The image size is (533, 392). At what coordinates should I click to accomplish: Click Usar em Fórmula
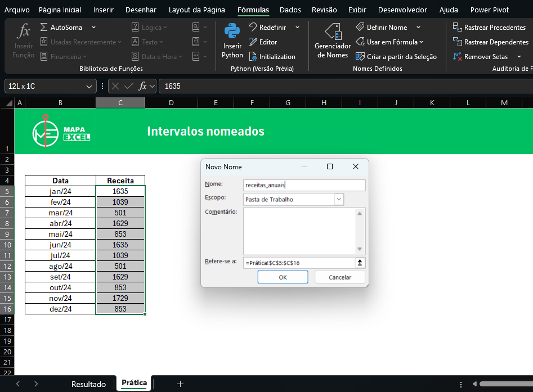pos(389,42)
